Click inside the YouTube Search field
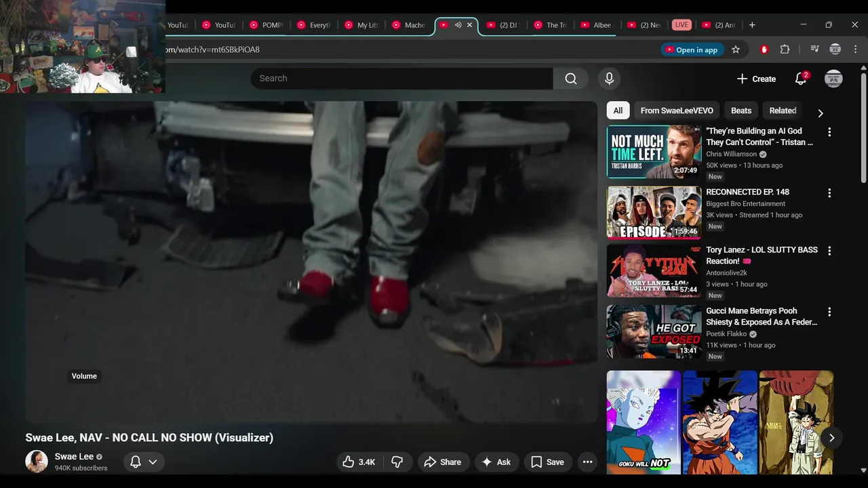The width and height of the screenshot is (868, 488). click(x=401, y=79)
